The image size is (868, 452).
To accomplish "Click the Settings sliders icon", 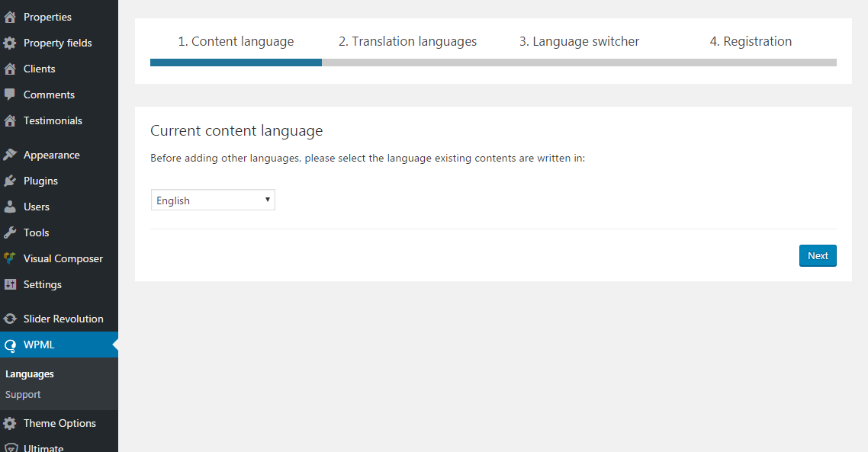I will (x=10, y=284).
